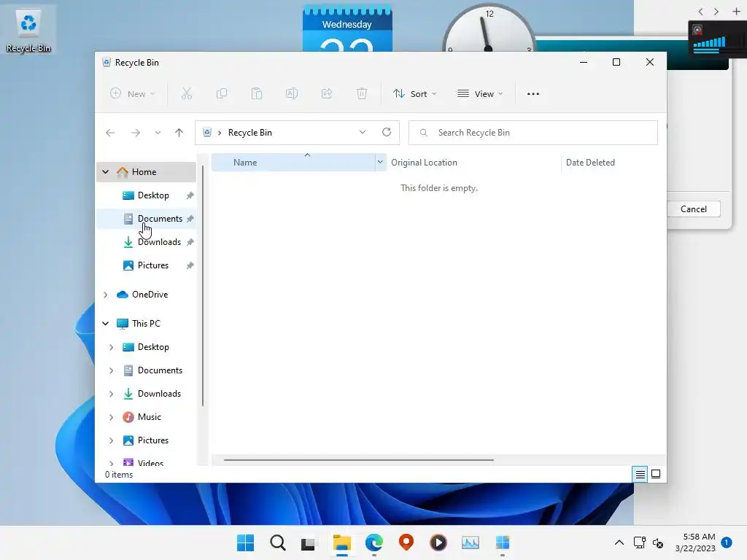Select This PC in navigation pane
This screenshot has width=747, height=560.
(146, 324)
